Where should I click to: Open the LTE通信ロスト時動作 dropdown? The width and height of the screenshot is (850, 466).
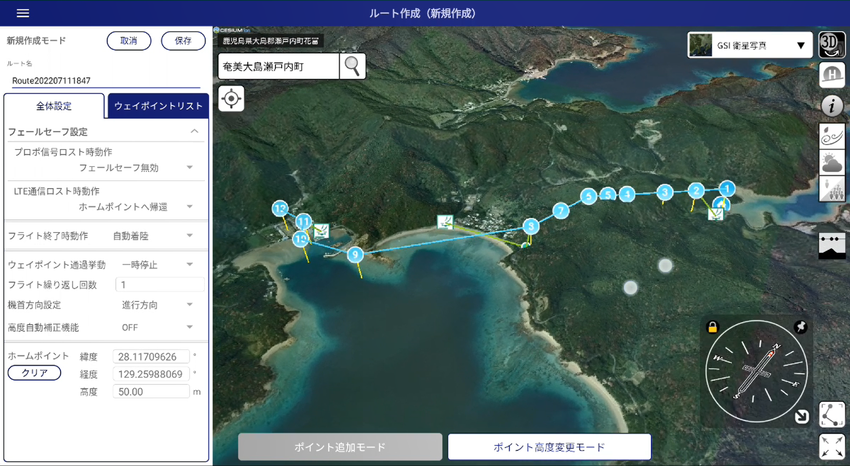(136, 206)
